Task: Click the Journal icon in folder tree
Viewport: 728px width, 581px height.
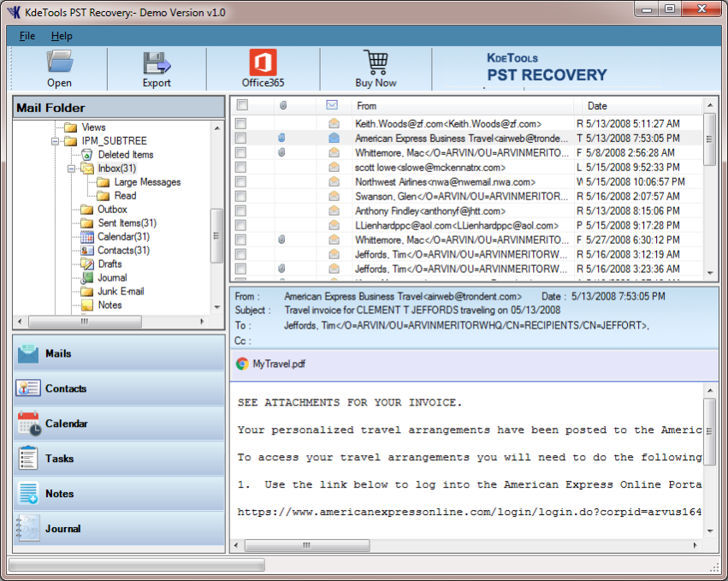Action: click(x=86, y=278)
